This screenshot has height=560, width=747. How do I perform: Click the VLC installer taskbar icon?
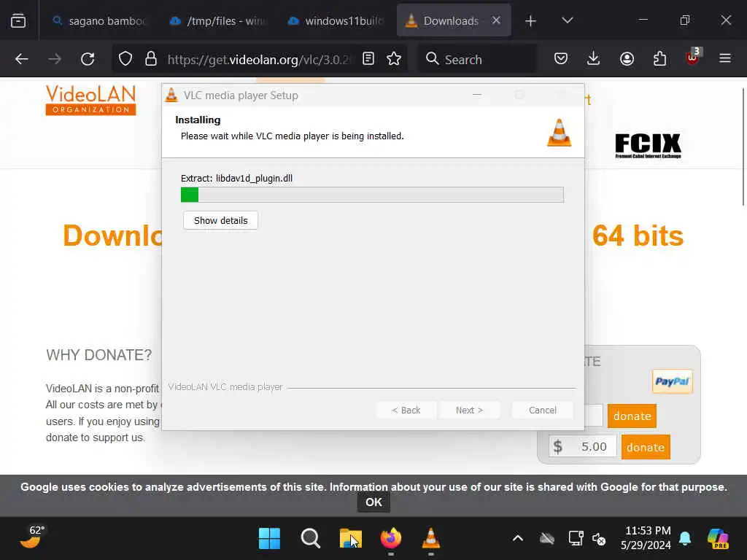[x=430, y=539]
